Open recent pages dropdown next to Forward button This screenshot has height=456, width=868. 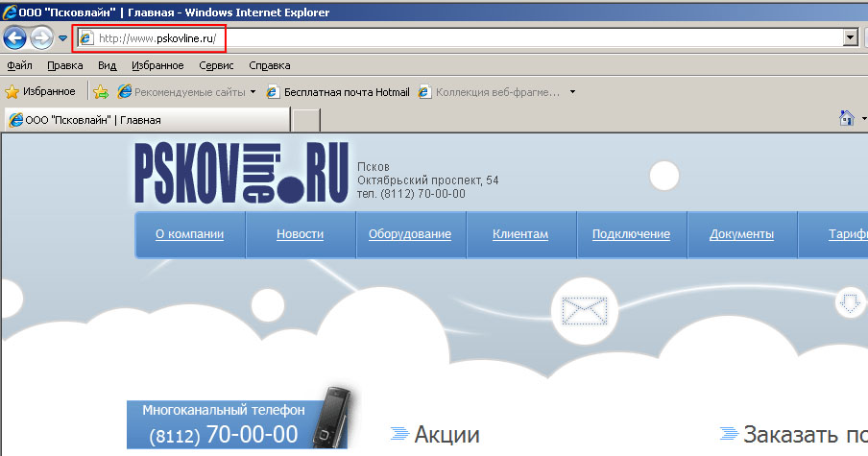pos(62,38)
